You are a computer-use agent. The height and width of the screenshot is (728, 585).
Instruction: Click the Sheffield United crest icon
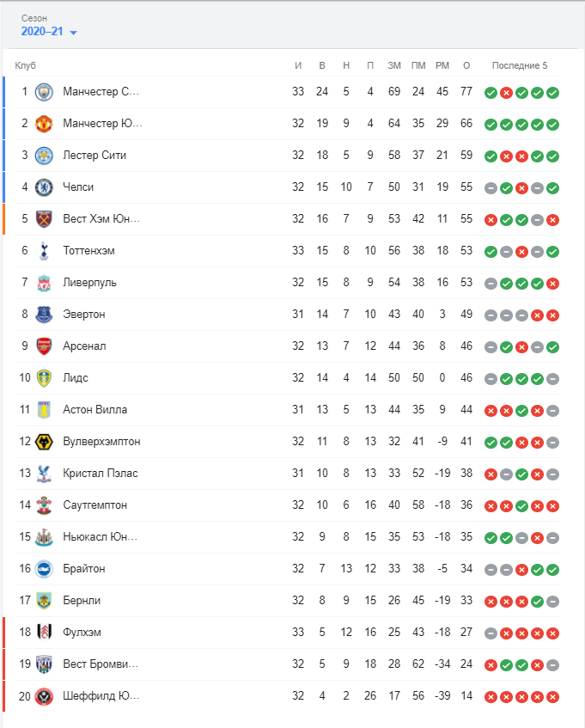pos(44,696)
